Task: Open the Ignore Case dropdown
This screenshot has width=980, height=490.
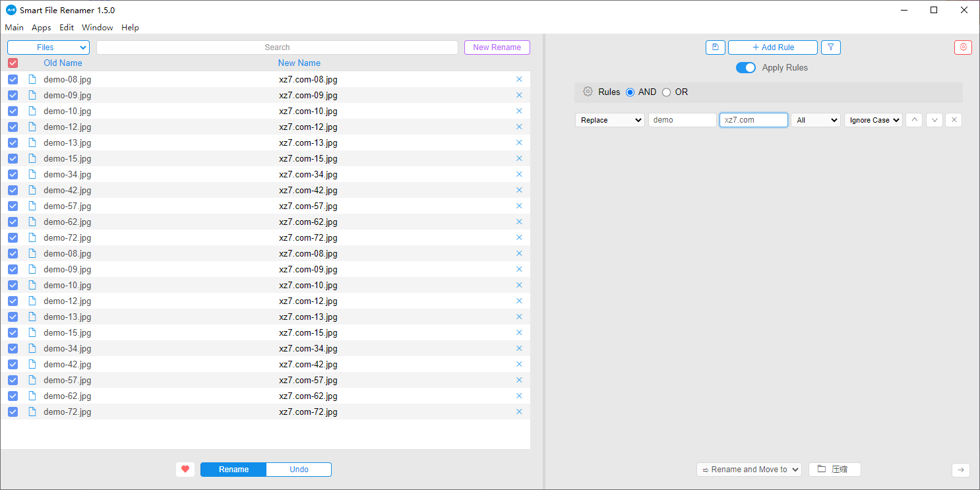Action: (x=873, y=120)
